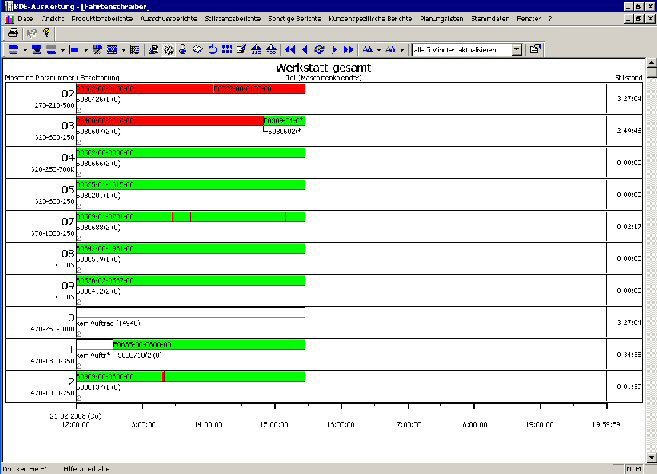Viewport: 657px width, 474px height.
Task: Open the Kundenspezifische Berichte menu
Action: click(370, 18)
